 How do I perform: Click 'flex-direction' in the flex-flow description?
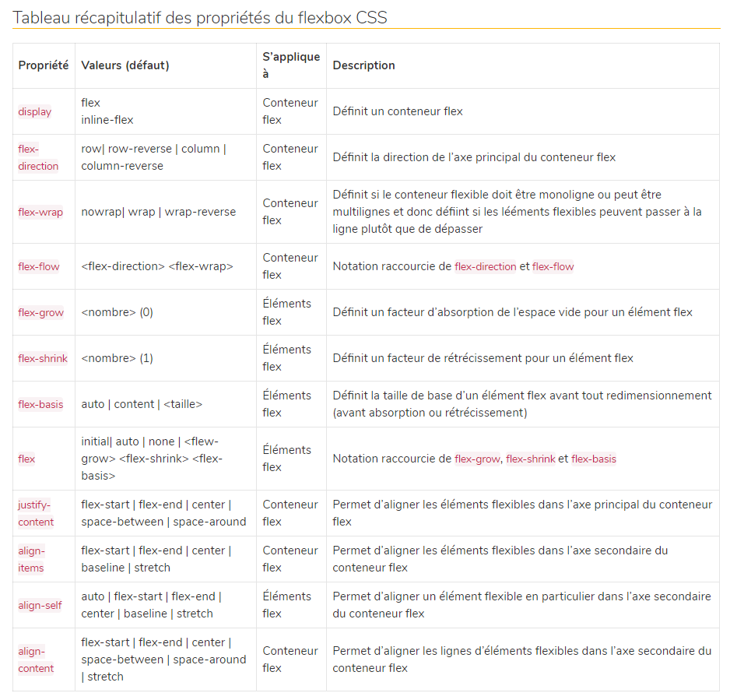coord(485,266)
